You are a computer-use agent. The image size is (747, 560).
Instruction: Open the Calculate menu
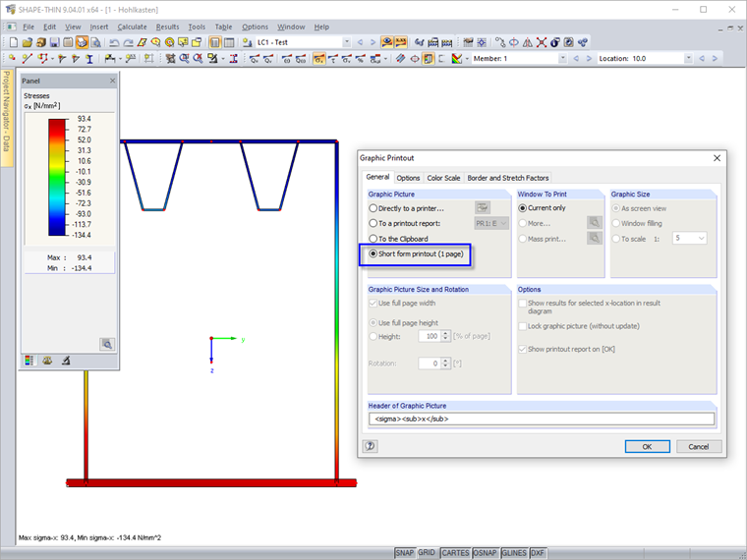[x=132, y=27]
